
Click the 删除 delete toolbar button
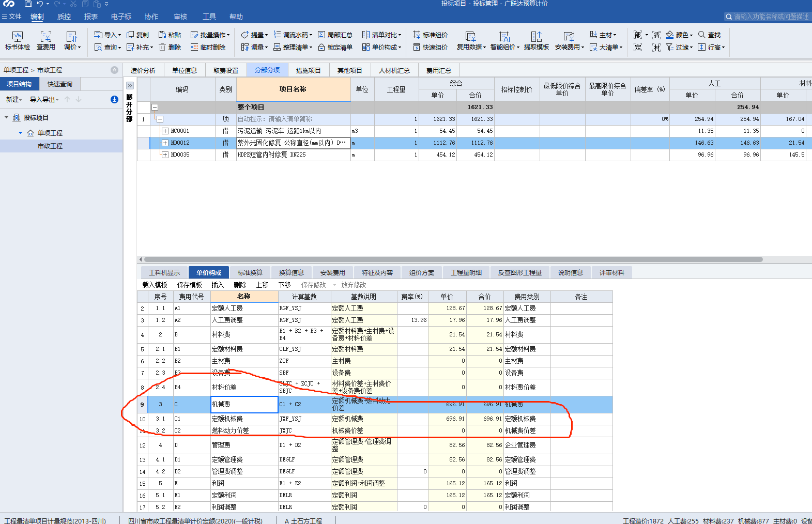(170, 47)
